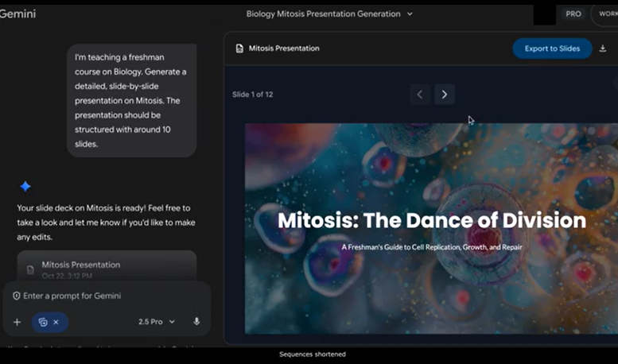Open the 2.5 Pro model dropdown

point(157,322)
